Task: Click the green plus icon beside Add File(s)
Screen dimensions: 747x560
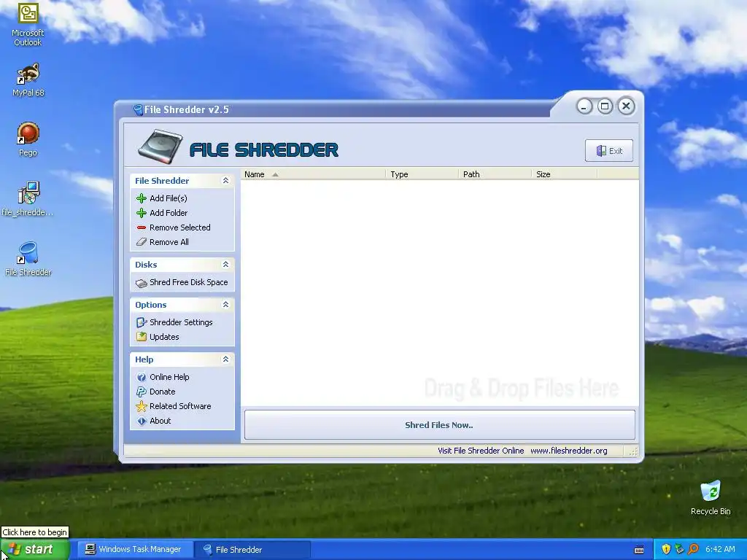Action: coord(142,198)
